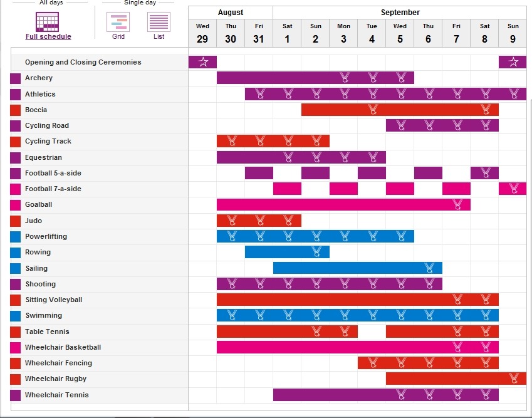Open the Swimming sport row label
Image resolution: width=532 pixels, height=418 pixels.
coord(44,315)
